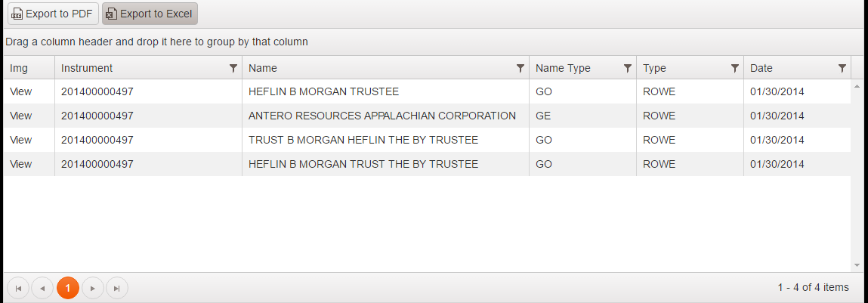
Task: Go to the previous page
Action: point(42,288)
